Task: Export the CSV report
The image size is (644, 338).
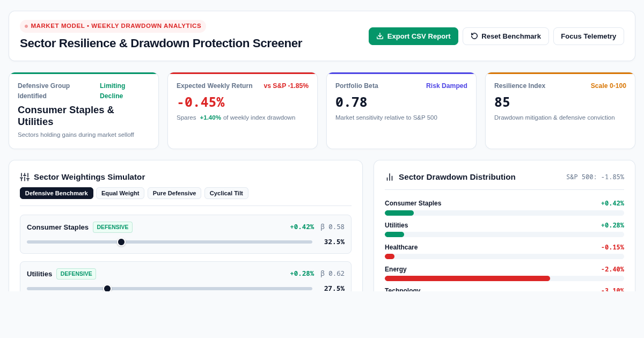Action: click(413, 36)
